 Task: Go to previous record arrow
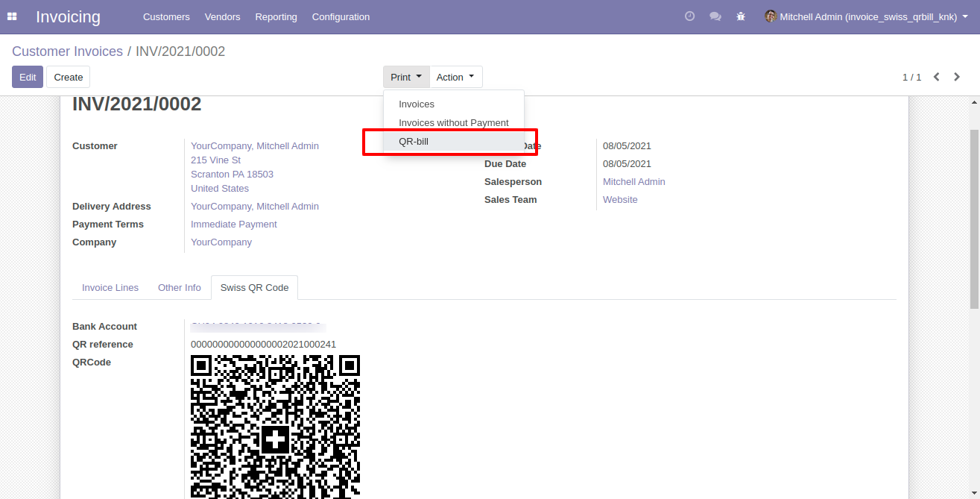937,77
